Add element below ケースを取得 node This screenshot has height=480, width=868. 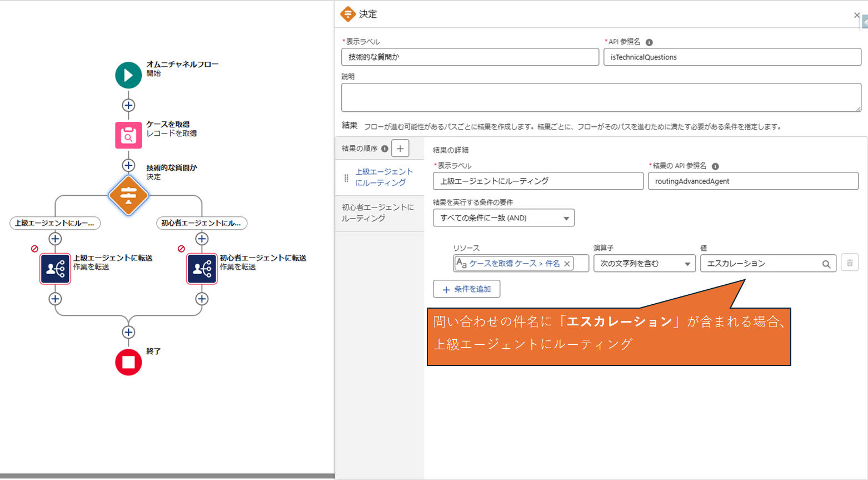pos(128,165)
